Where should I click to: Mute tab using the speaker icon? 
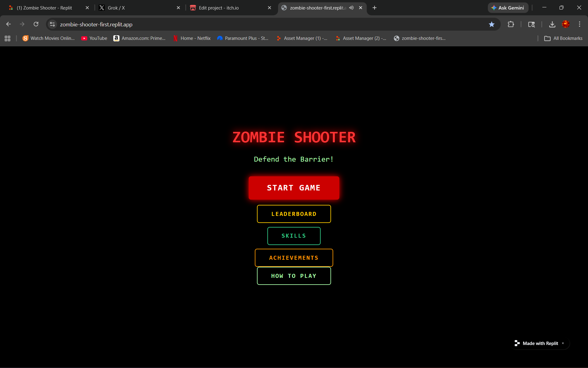click(351, 8)
